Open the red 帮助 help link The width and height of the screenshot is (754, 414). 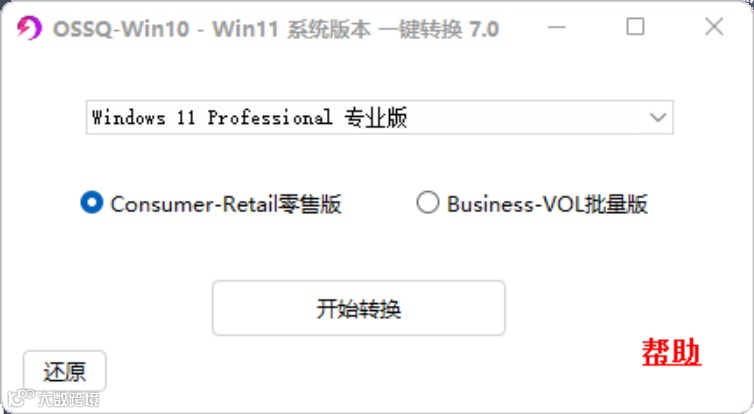671,352
